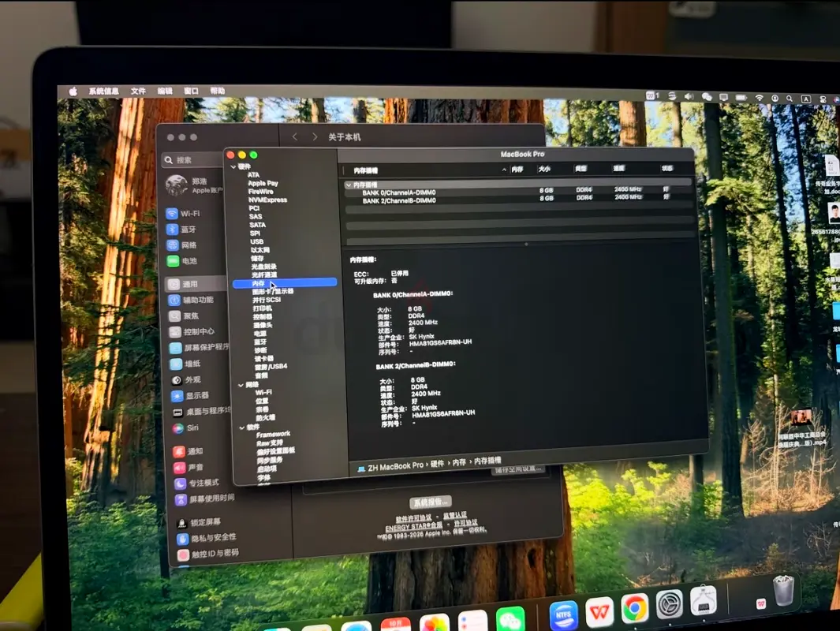Open the 文件 menu
This screenshot has width=840, height=631.
click(138, 91)
